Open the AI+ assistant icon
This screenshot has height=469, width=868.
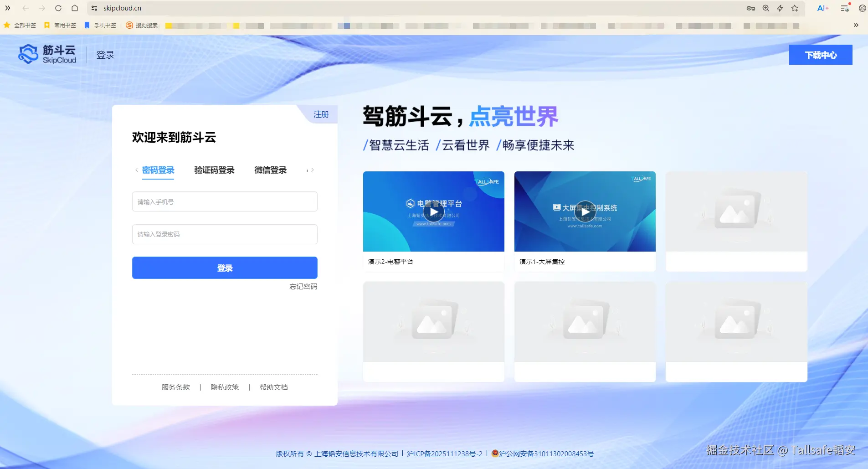coord(822,8)
